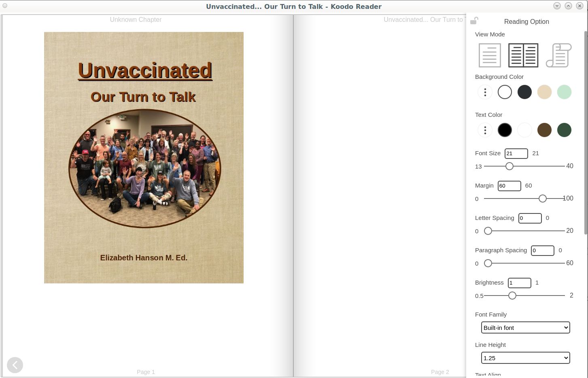
Task: Expand the Line Height dropdown
Action: [x=525, y=358]
